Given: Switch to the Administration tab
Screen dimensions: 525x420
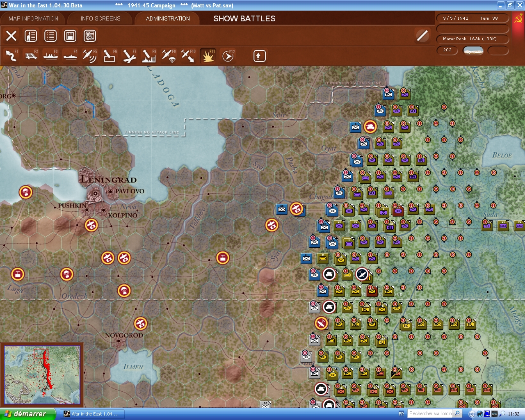Looking at the screenshot, I should point(168,18).
